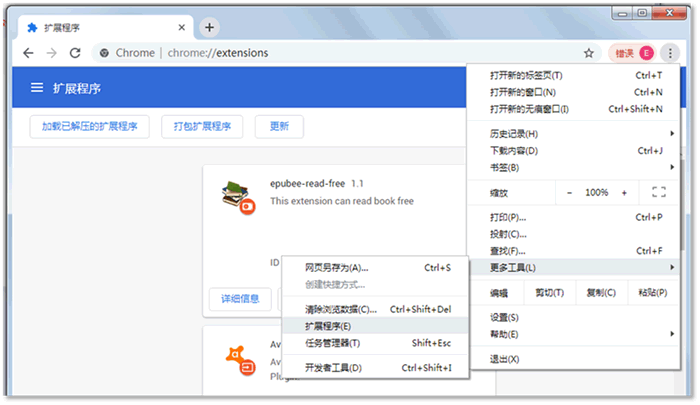The height and width of the screenshot is (405, 700).
Task: Select 清除浏览数据(C)... submenu item
Action: 375,309
